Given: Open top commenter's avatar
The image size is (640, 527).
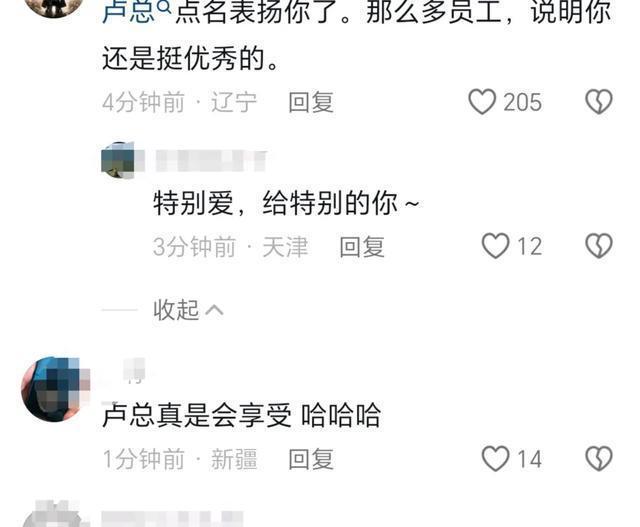Looking at the screenshot, I should tap(54, 7).
